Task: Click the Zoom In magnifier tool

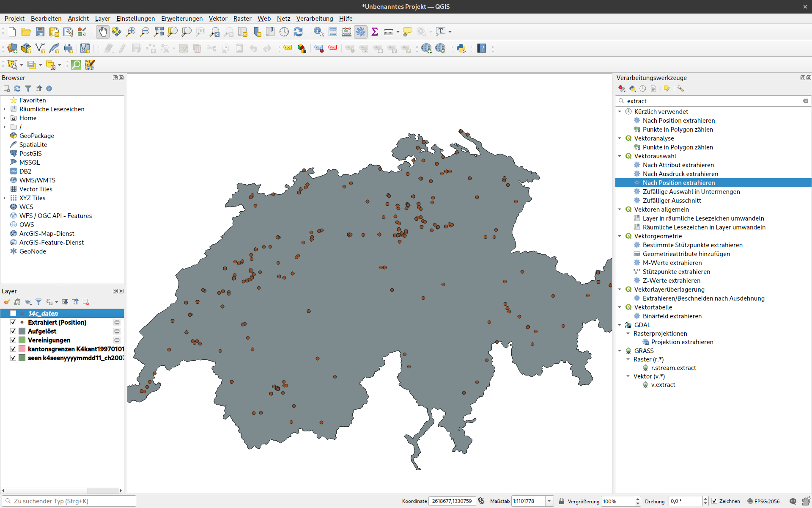Action: [x=131, y=32]
